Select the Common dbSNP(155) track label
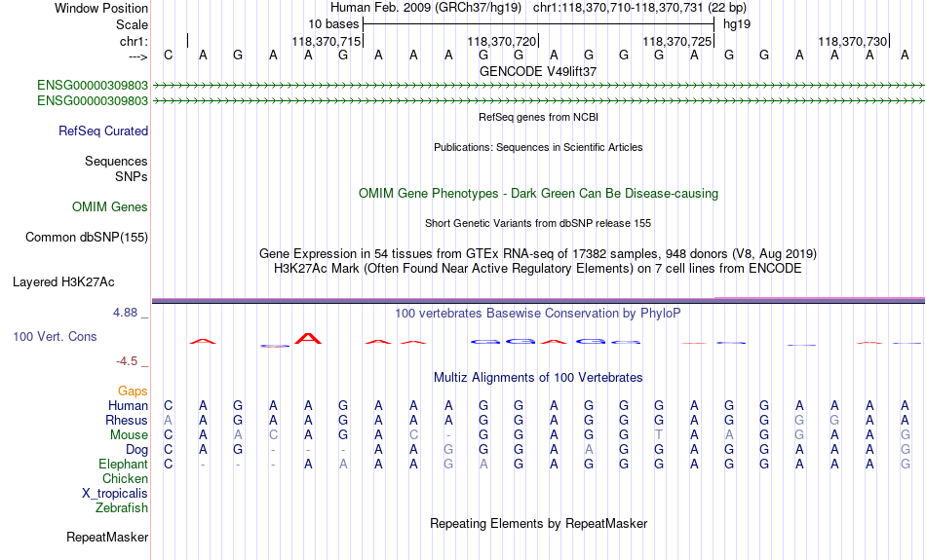926x560 pixels. pos(87,238)
